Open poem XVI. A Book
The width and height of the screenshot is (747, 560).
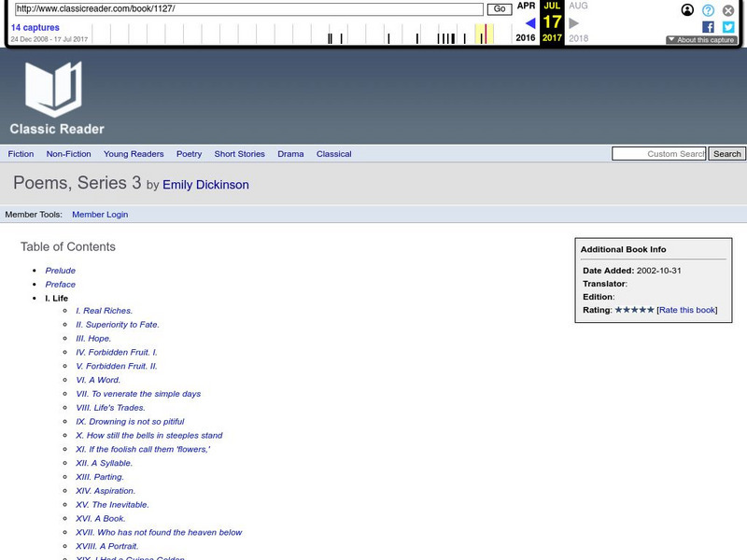click(101, 518)
